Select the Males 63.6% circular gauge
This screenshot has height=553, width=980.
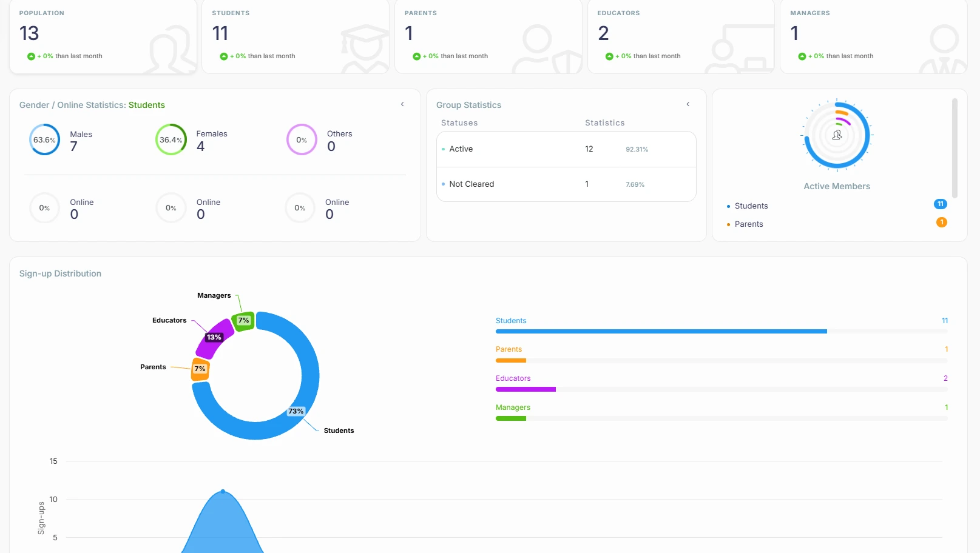tap(45, 139)
